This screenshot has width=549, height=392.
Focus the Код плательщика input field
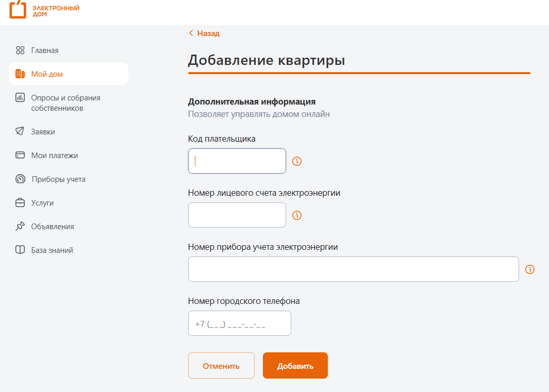[x=237, y=161]
